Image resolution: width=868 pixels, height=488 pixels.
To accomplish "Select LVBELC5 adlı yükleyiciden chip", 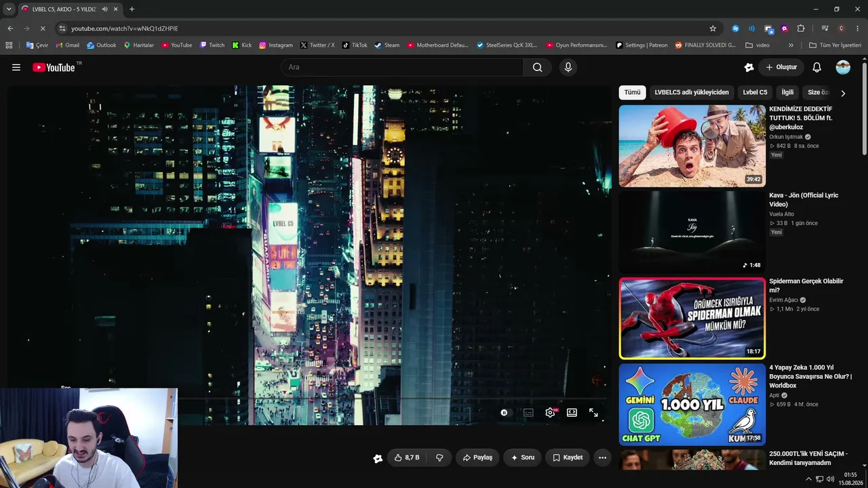I will tap(692, 92).
